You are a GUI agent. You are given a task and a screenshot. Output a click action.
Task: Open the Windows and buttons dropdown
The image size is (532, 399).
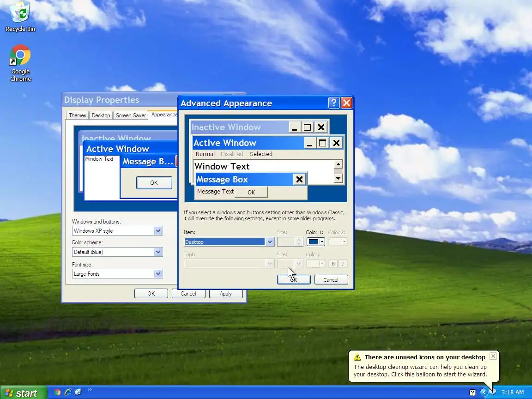pos(117,231)
